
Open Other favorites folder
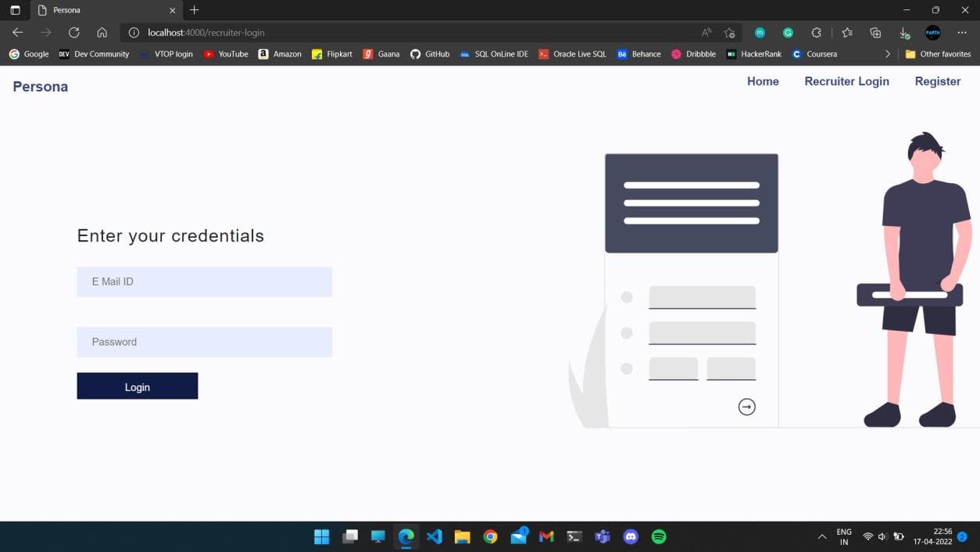[938, 54]
